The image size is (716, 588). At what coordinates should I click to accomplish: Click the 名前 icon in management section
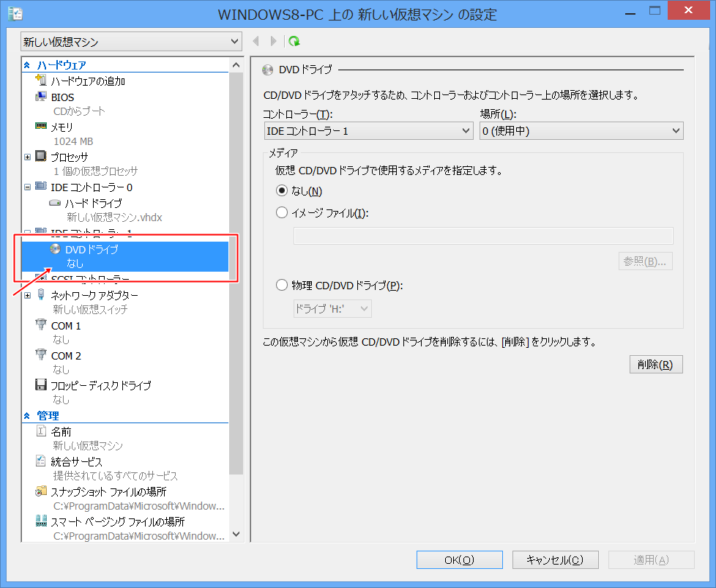point(41,431)
